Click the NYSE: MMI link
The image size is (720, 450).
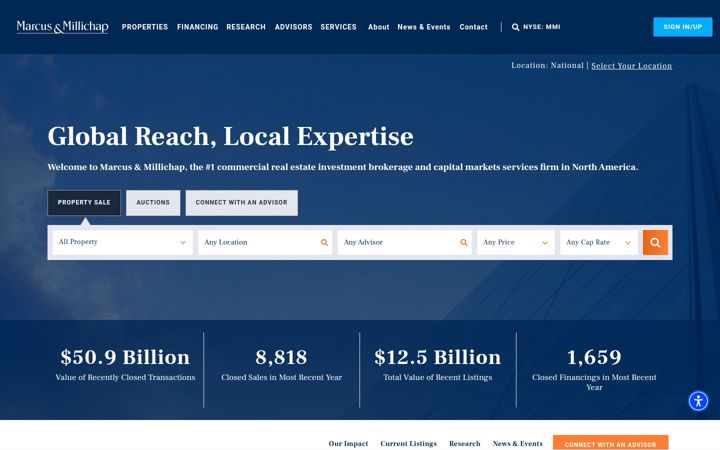(x=541, y=27)
